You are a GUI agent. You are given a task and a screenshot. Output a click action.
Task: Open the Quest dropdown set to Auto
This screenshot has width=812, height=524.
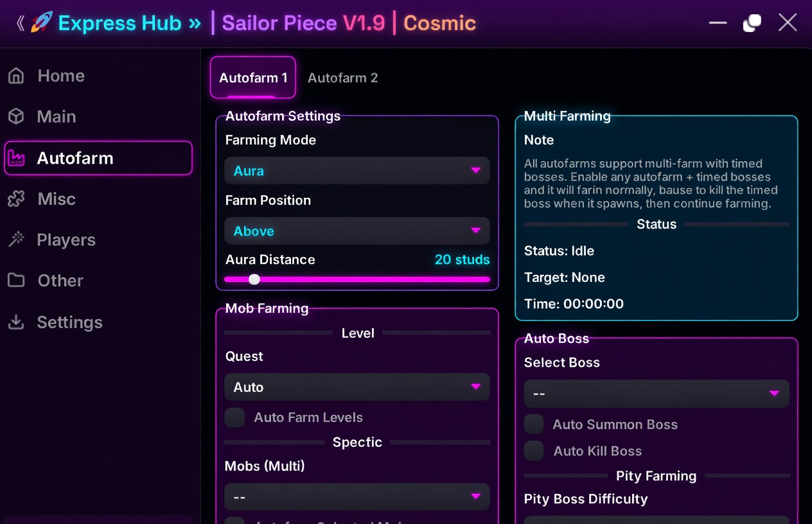coord(357,387)
